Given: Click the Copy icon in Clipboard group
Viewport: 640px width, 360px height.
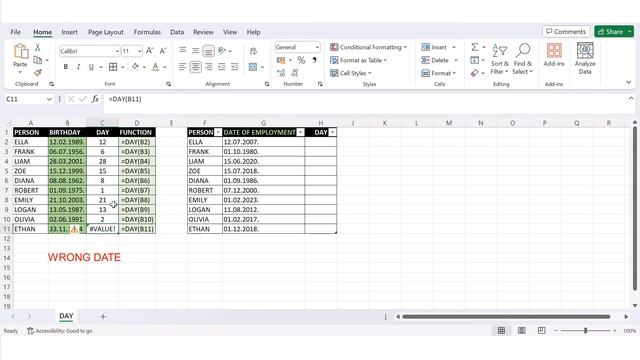Looking at the screenshot, I should click(38, 60).
